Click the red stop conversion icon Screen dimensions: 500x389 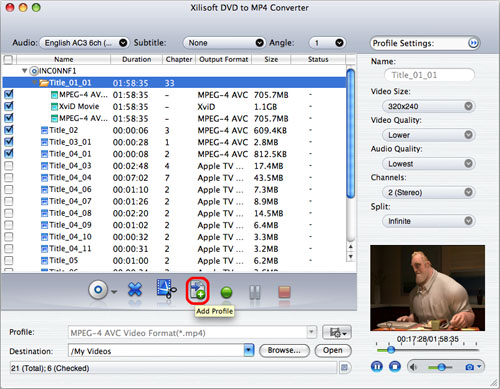(284, 292)
